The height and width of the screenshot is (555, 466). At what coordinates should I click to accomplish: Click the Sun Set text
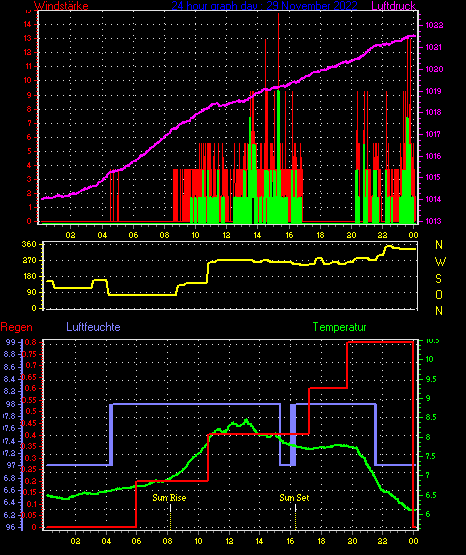294,498
